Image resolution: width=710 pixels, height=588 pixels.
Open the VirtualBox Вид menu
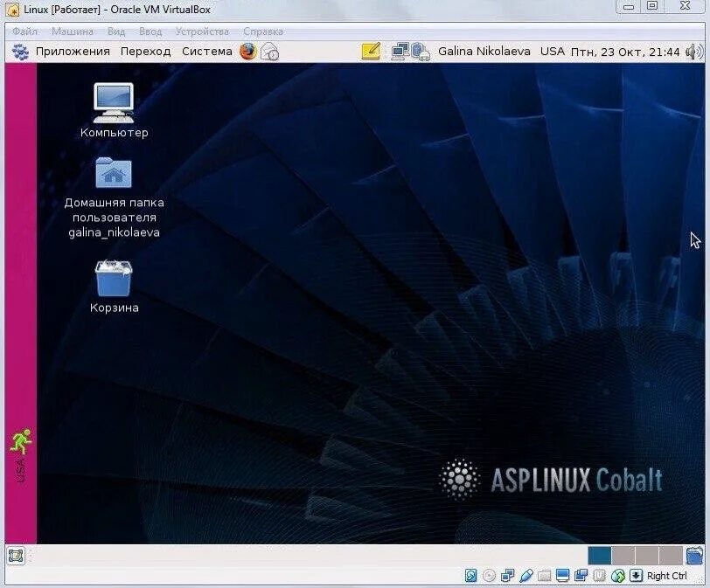(116, 31)
